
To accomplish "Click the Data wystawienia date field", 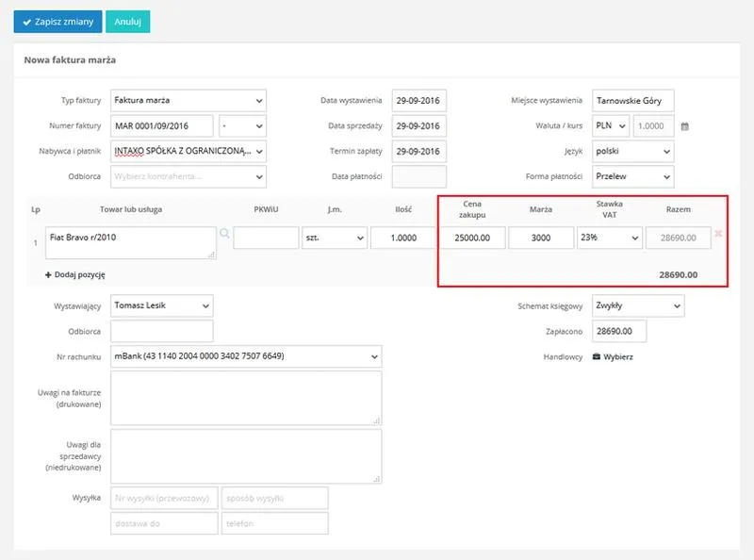I will pos(418,101).
